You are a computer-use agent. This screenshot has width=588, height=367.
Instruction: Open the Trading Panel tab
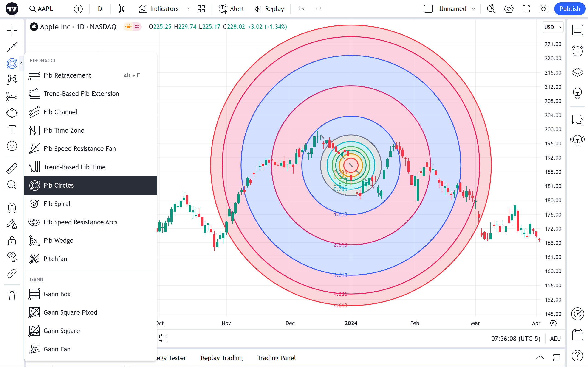tap(276, 358)
